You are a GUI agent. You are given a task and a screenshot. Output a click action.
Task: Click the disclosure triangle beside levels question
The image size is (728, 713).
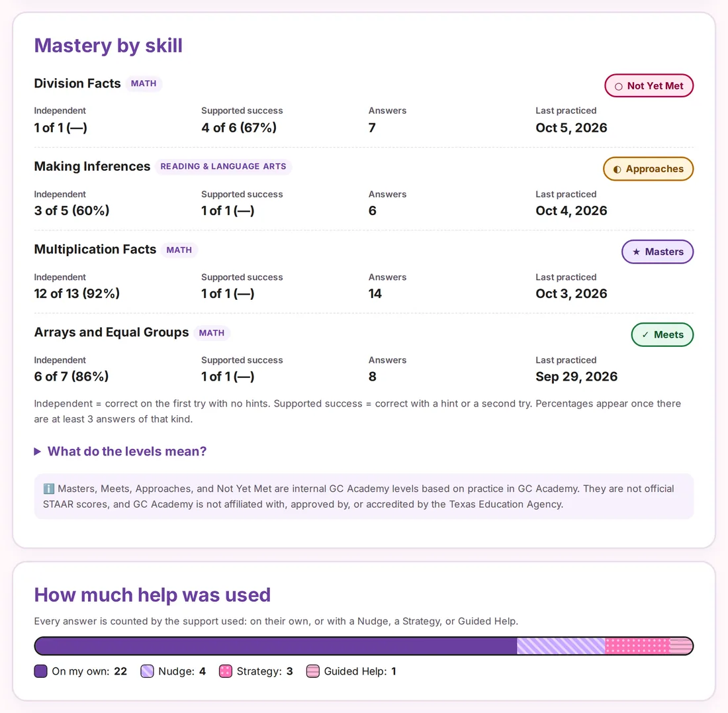point(38,452)
